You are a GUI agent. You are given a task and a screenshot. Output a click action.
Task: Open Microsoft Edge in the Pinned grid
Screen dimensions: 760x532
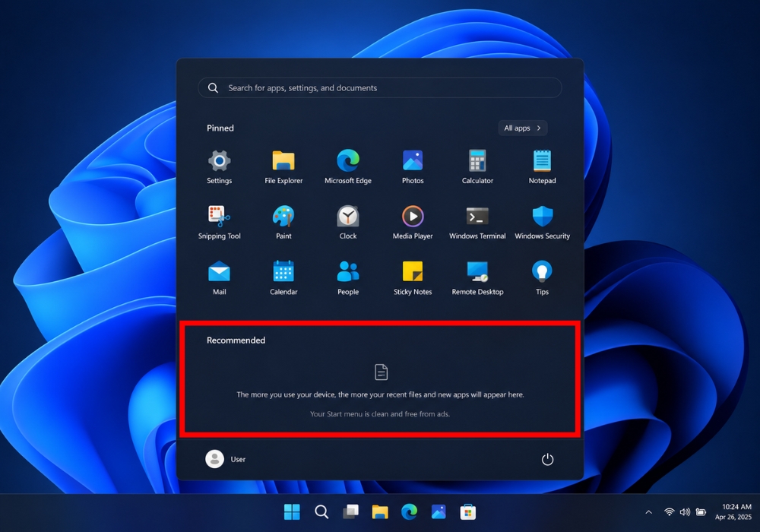click(x=348, y=167)
